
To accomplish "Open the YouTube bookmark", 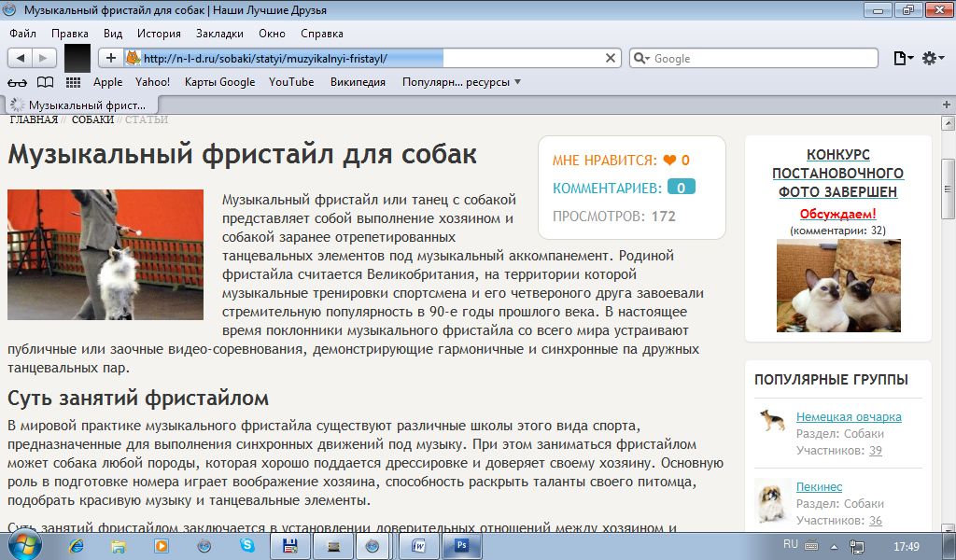I will coord(291,82).
